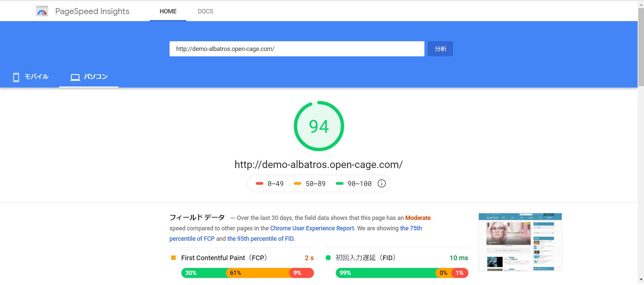Screen dimensions: 644x285
Task: Open the ALBATROS page screenshot thumbnail
Action: [520, 242]
